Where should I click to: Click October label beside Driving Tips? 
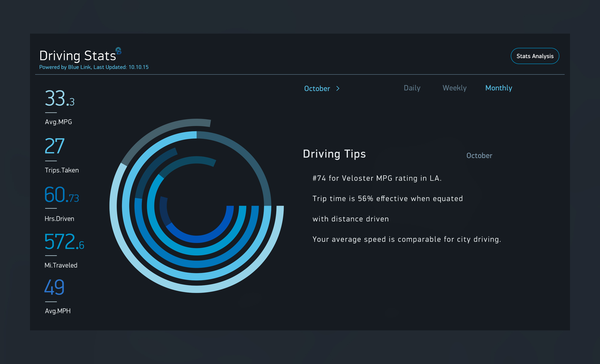coord(479,156)
